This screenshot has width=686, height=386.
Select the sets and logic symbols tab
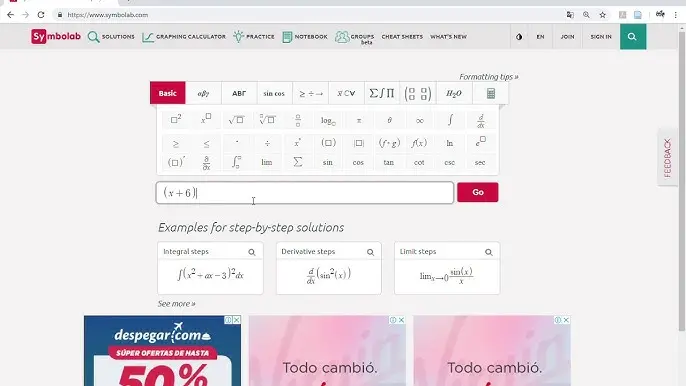tap(346, 93)
